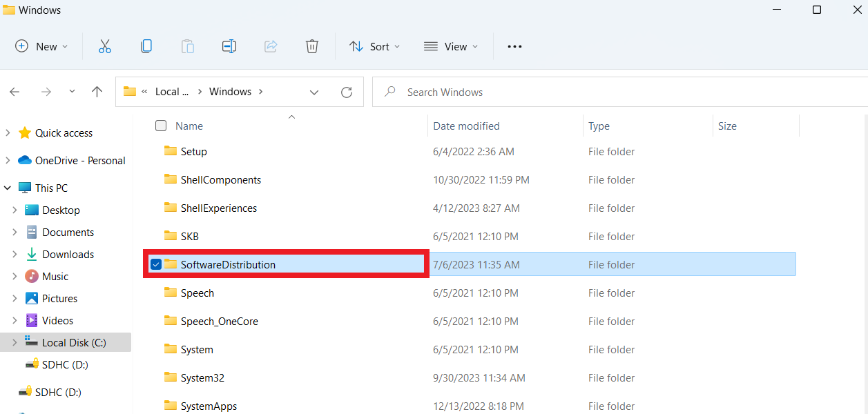
Task: Open the Sort dropdown menu
Action: coord(374,46)
